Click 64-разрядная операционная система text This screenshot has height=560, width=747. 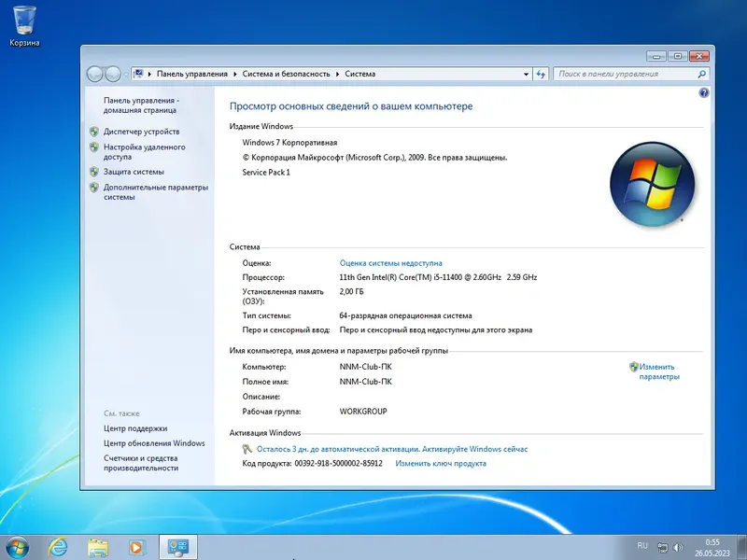pos(405,315)
